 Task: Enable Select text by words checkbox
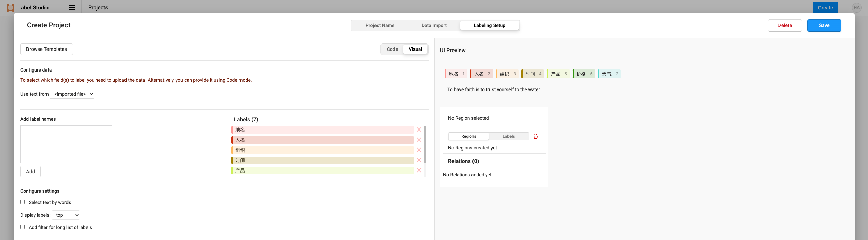[23, 202]
